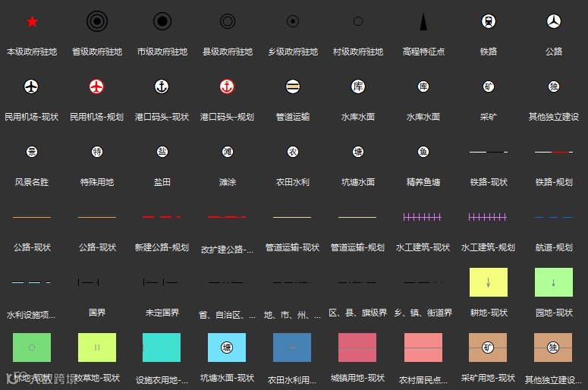Select the crimson 城镇用地-现状 swatch
588x390 pixels.
point(357,348)
